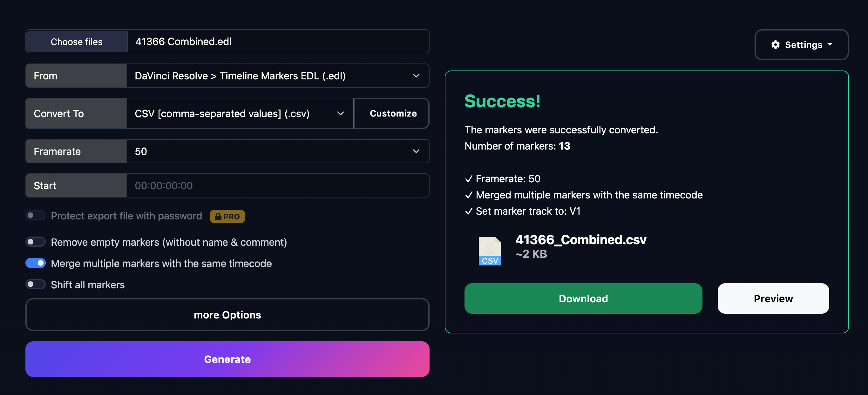Viewport: 868px width, 395px height.
Task: Click the Generate button
Action: (227, 359)
